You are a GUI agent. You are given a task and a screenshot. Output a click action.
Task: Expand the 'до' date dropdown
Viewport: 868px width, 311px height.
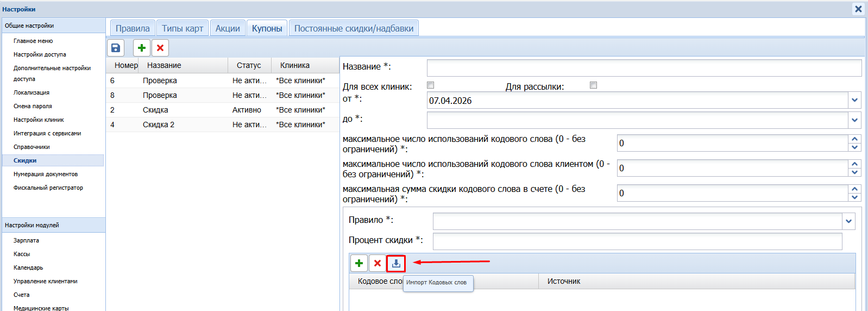(855, 120)
